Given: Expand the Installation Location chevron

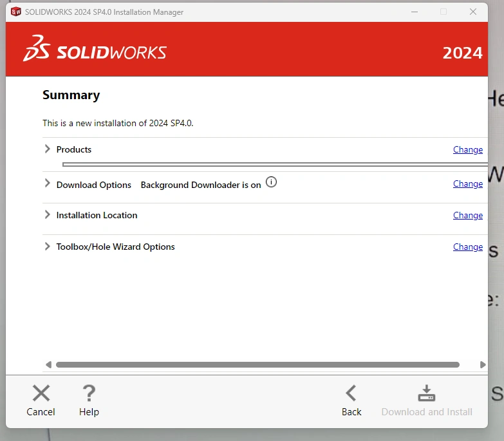Looking at the screenshot, I should [x=47, y=214].
